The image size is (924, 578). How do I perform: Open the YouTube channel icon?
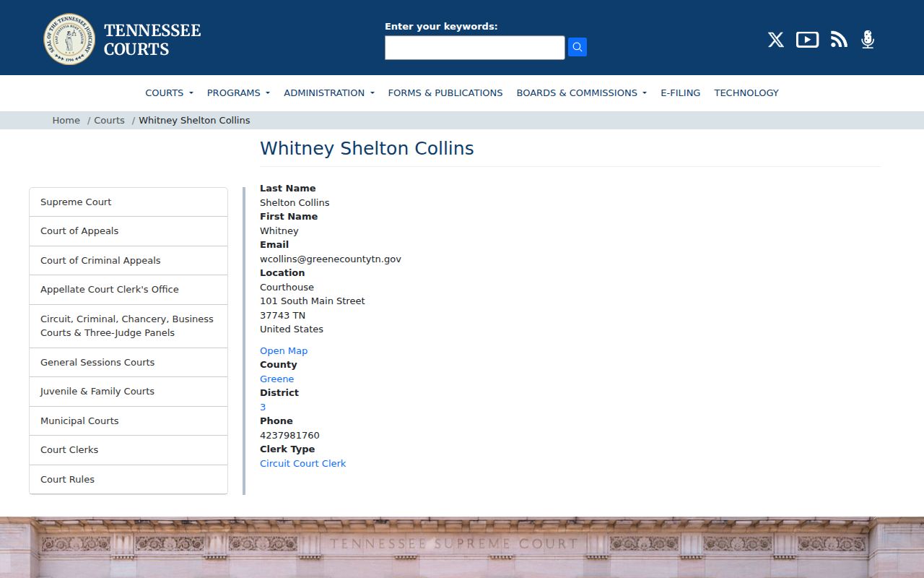807,40
